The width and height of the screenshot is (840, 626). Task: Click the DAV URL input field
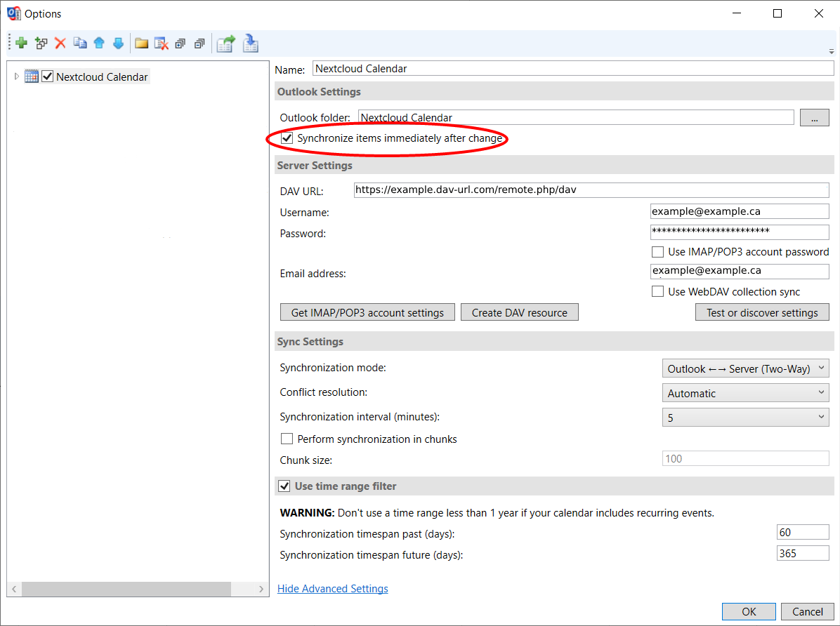[591, 189]
